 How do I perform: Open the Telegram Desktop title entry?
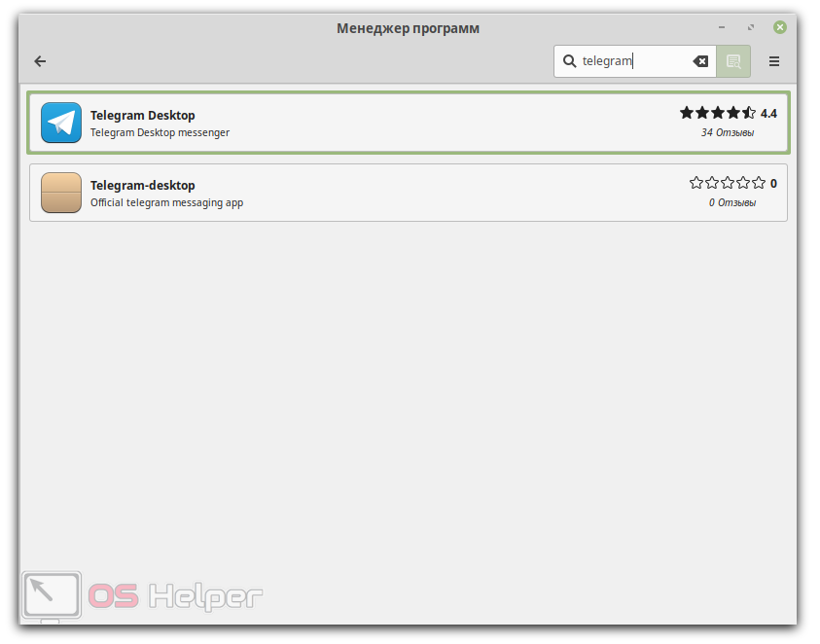[142, 115]
